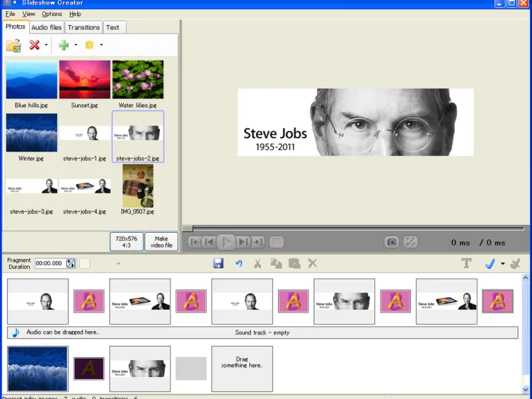Click the yellow star effects icon
This screenshot has height=399, width=532.
coord(89,45)
